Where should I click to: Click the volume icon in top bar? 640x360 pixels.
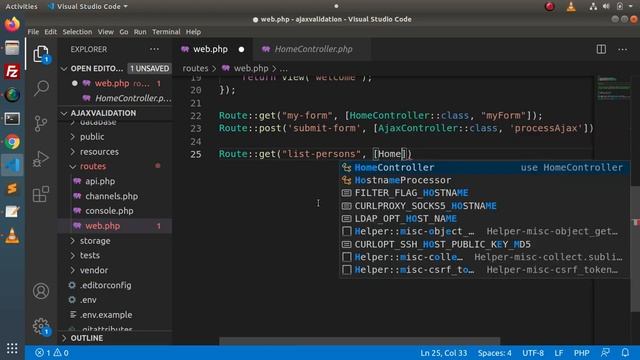pos(606,6)
